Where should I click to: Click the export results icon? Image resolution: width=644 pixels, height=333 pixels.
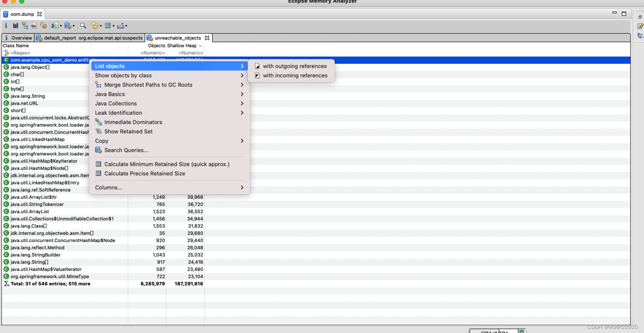tap(120, 25)
